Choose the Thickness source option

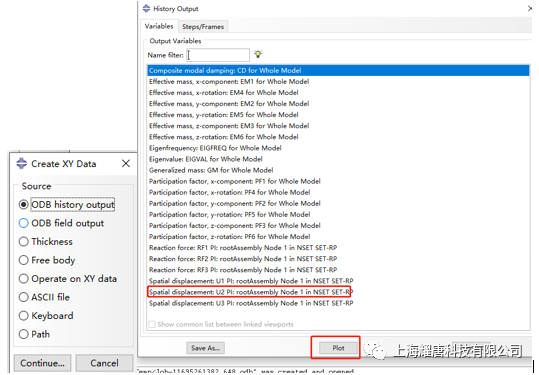23,242
